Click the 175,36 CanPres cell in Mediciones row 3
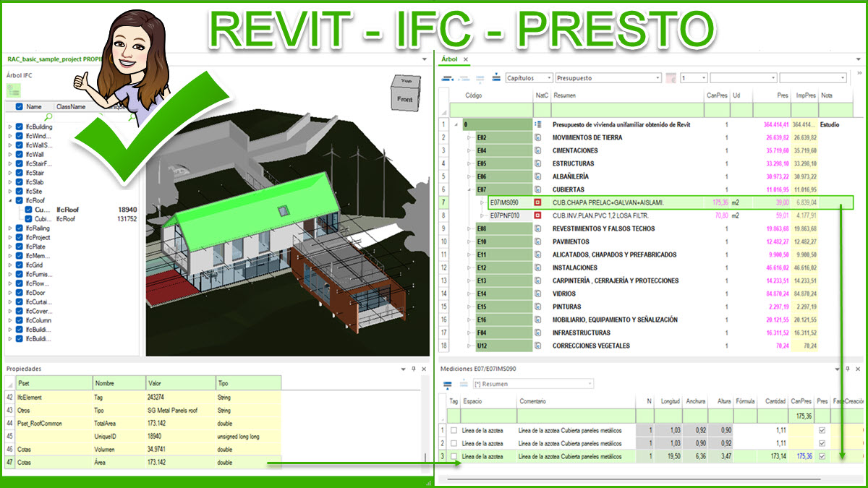Viewport: 868px width, 488px height. click(x=802, y=456)
